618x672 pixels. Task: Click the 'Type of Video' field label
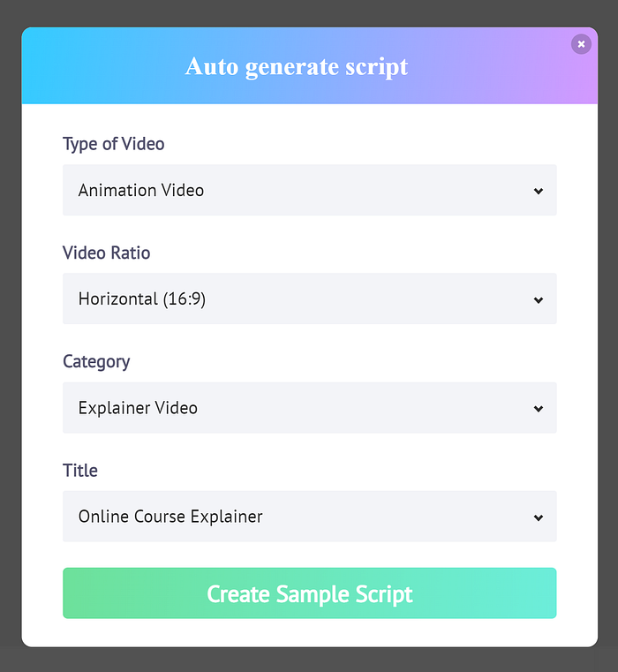tap(114, 145)
